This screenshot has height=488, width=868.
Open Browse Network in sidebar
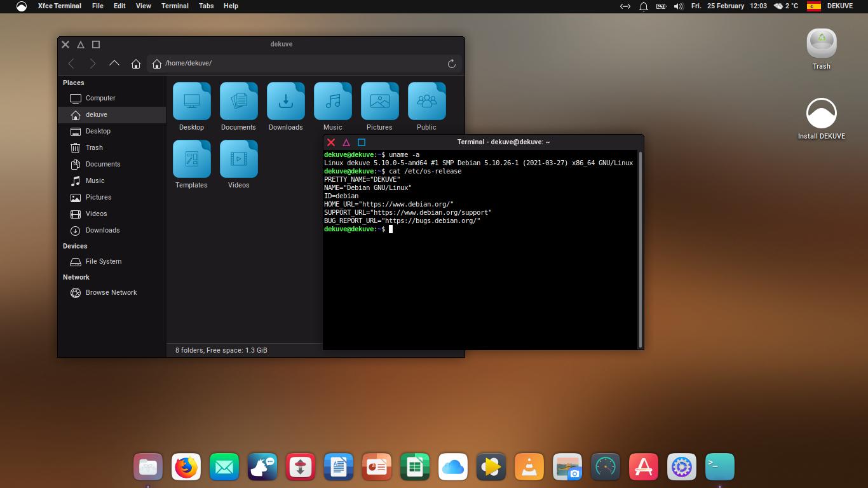pyautogui.click(x=112, y=292)
